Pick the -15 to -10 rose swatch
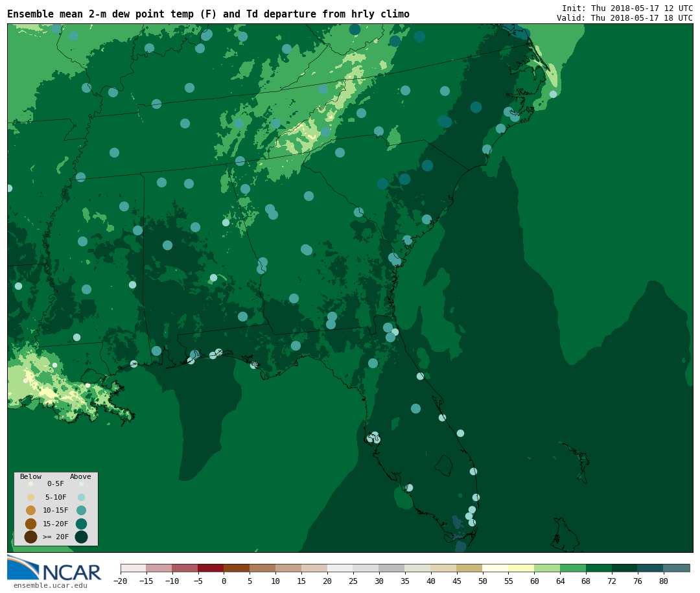This screenshot has width=700, height=593. 159,568
